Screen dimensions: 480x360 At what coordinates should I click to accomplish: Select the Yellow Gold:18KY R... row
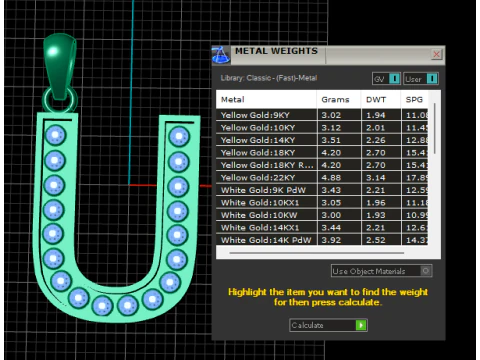(322, 165)
